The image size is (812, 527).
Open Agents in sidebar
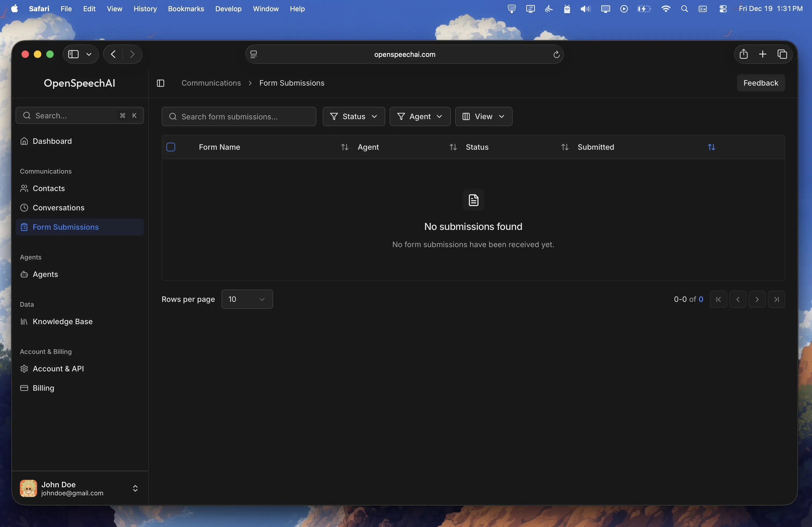(x=80, y=275)
